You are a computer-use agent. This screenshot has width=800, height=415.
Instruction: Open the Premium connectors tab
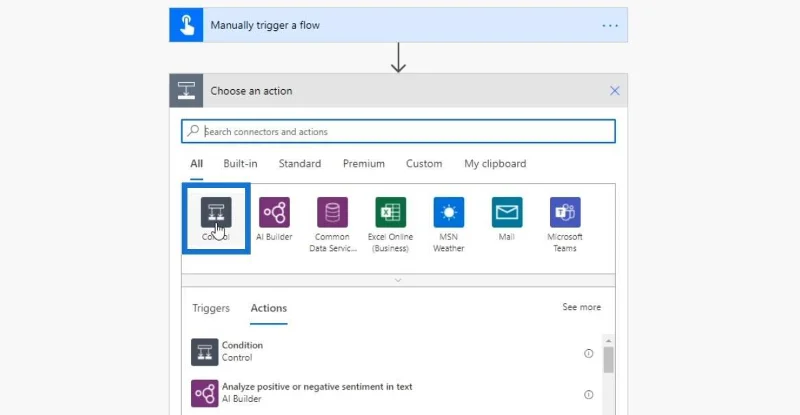pyautogui.click(x=364, y=164)
